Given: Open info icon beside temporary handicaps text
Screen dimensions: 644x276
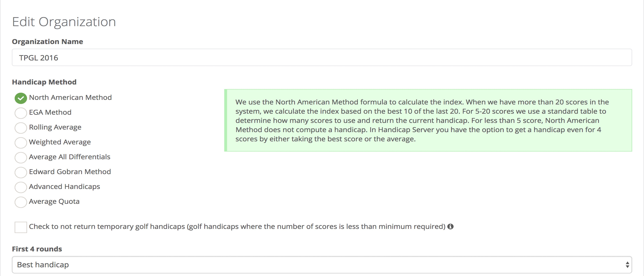Looking at the screenshot, I should tap(450, 226).
